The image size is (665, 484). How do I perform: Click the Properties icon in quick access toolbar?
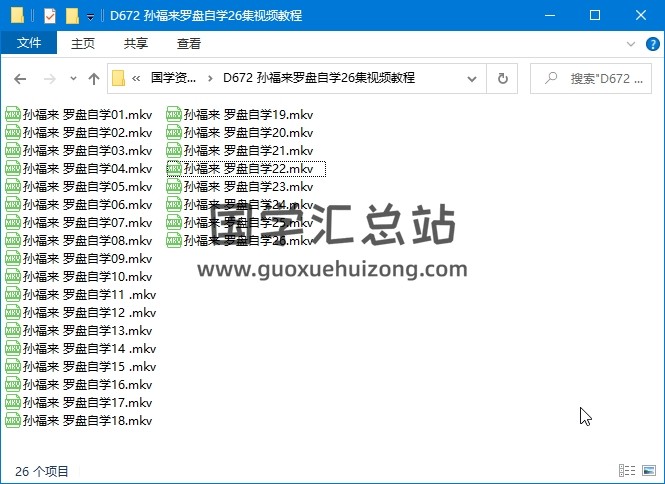(x=50, y=16)
